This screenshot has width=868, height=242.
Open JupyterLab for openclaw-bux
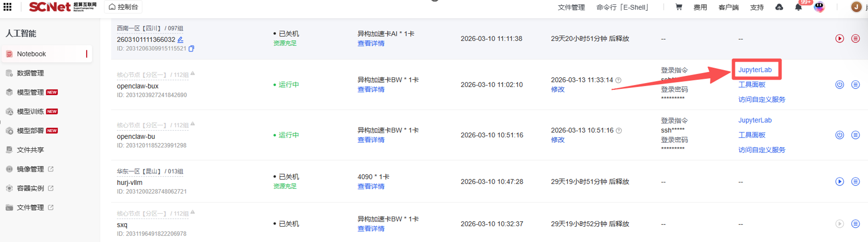755,70
